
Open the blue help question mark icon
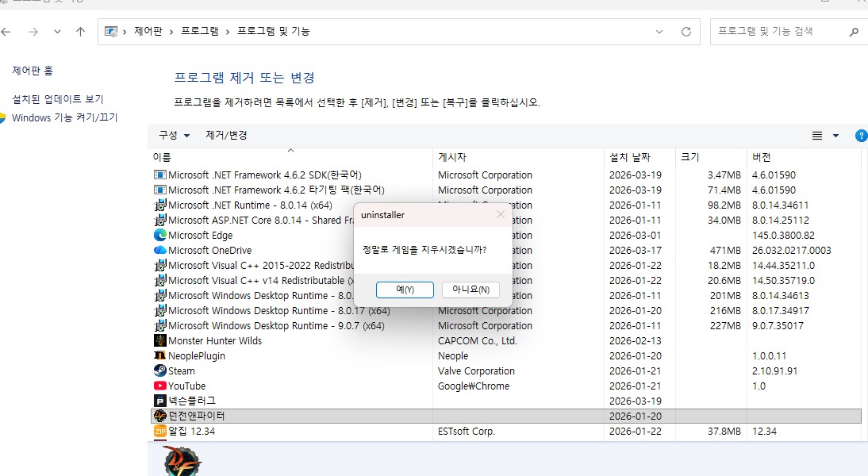click(x=861, y=136)
